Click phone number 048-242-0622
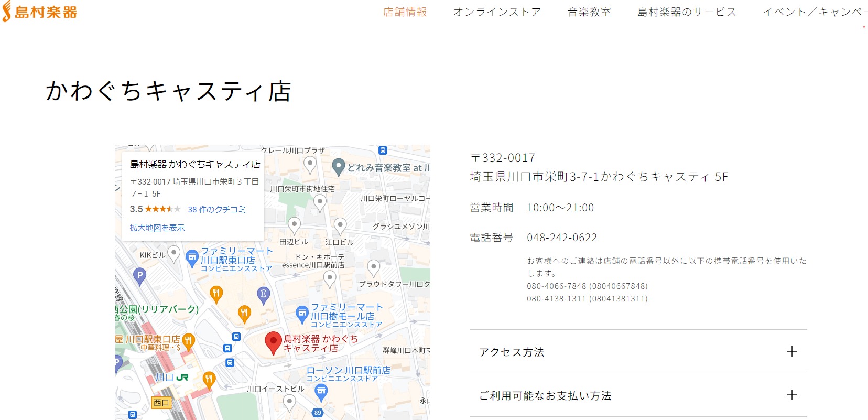The height and width of the screenshot is (420, 868). click(562, 238)
